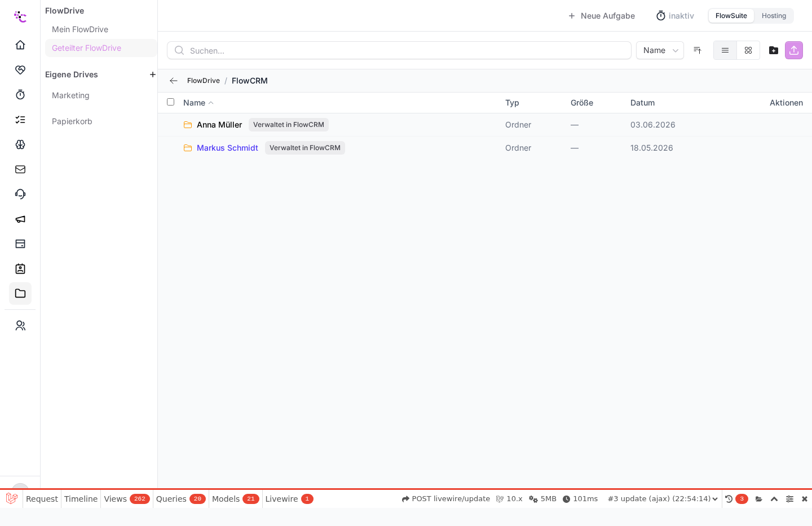
Task: Click FlowDrive breadcrumb link
Action: point(204,81)
